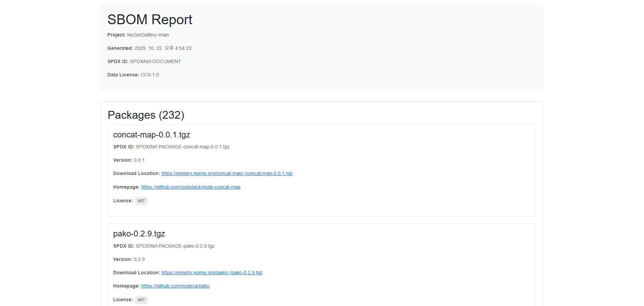The image size is (644, 306).
Task: Click the Generated timestamp text
Action: pyautogui.click(x=163, y=48)
